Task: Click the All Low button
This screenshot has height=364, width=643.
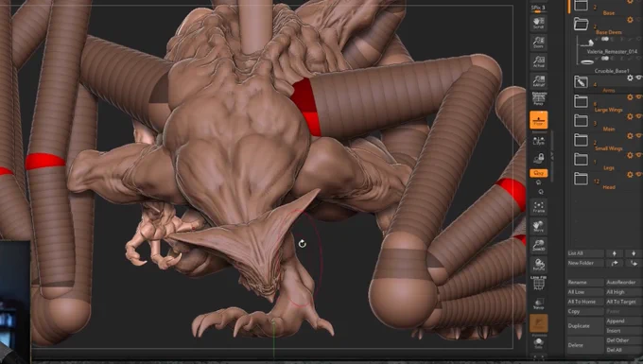Action: 585,292
